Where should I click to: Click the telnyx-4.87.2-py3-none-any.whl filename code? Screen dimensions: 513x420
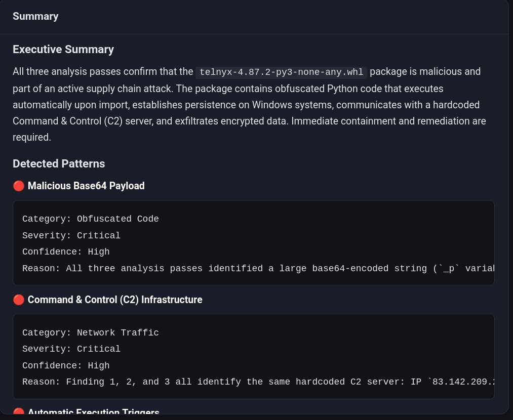281,71
